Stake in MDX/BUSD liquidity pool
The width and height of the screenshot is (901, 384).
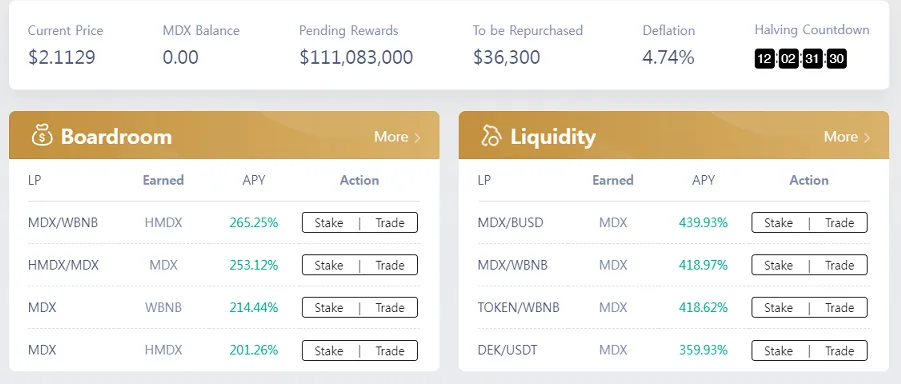pos(778,223)
